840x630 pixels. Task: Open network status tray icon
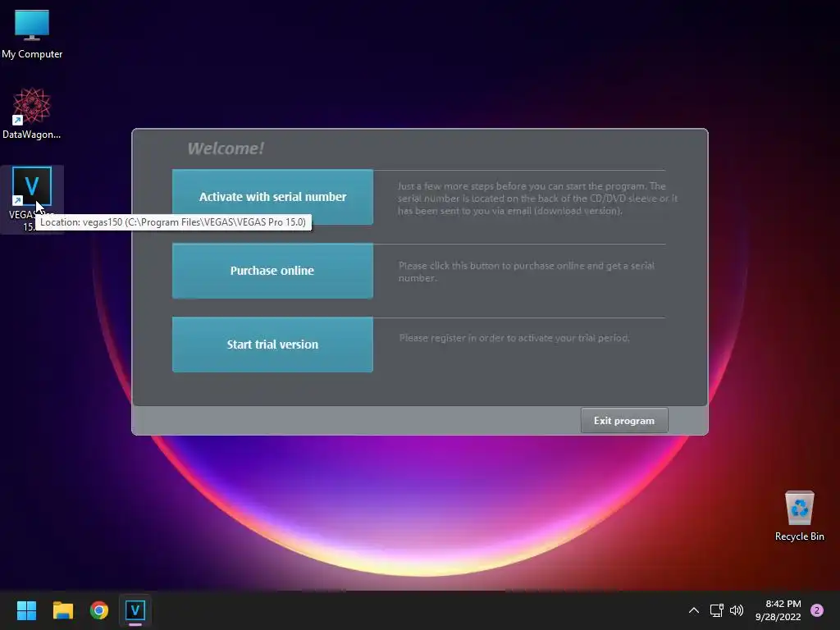point(717,610)
